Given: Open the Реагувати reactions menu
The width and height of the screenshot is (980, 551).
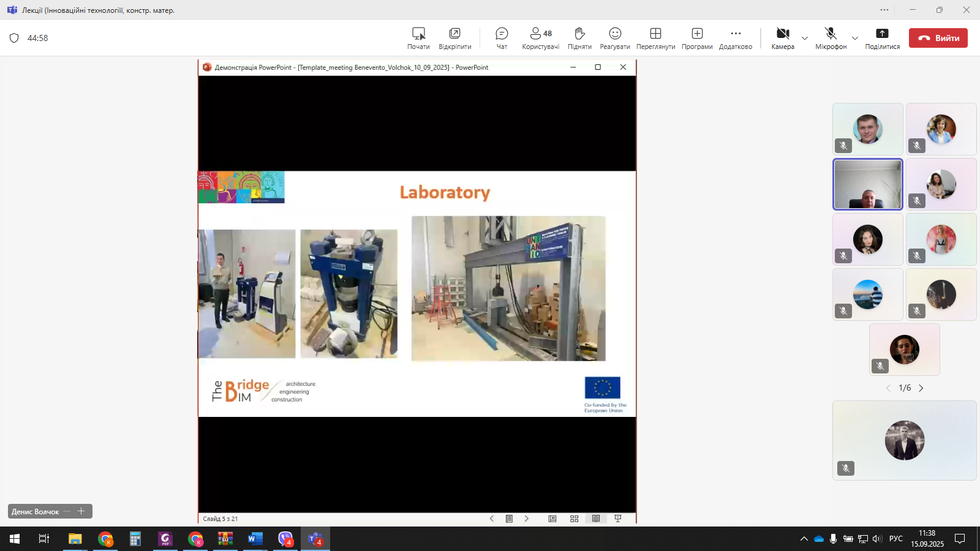Looking at the screenshot, I should (x=615, y=38).
